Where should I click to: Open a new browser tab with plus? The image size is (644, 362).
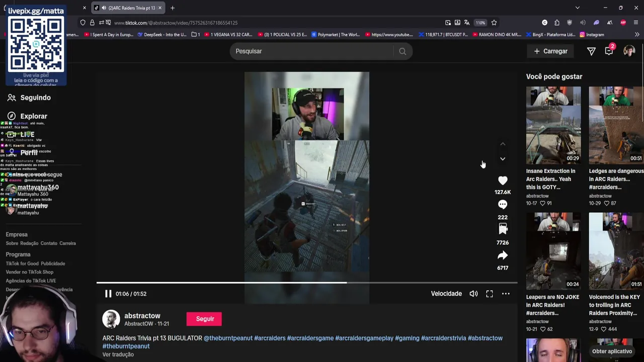tap(173, 8)
